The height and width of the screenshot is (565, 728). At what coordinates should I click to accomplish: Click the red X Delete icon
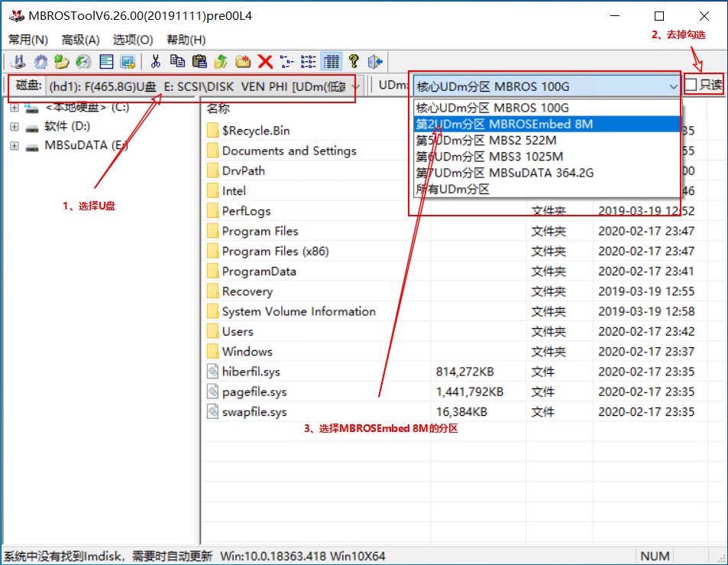tap(265, 62)
